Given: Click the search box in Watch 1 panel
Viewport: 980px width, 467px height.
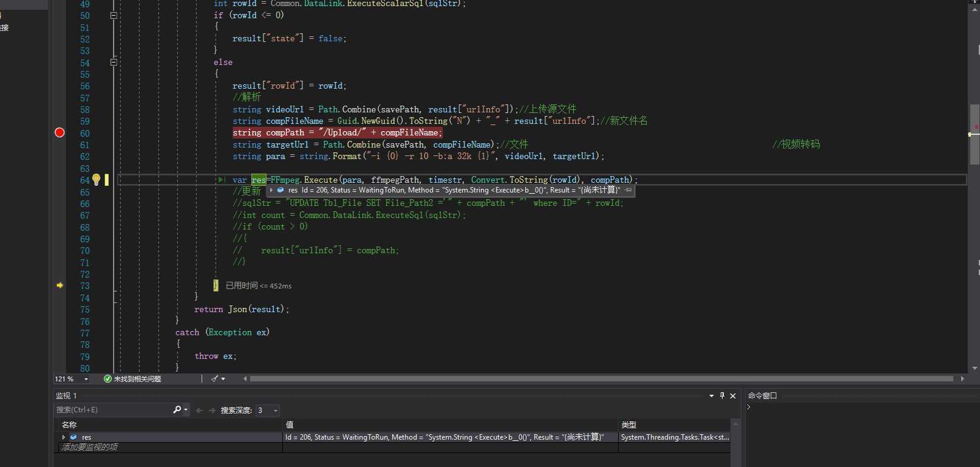Looking at the screenshot, I should (x=112, y=410).
